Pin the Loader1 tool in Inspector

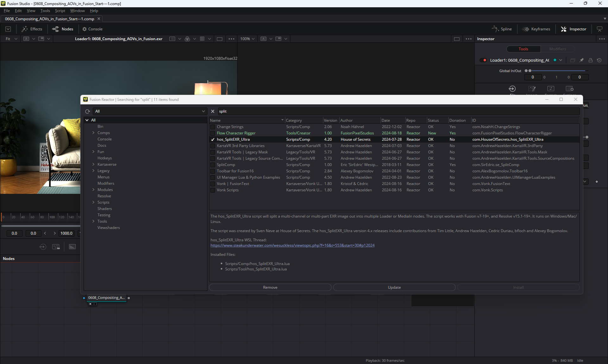(581, 60)
